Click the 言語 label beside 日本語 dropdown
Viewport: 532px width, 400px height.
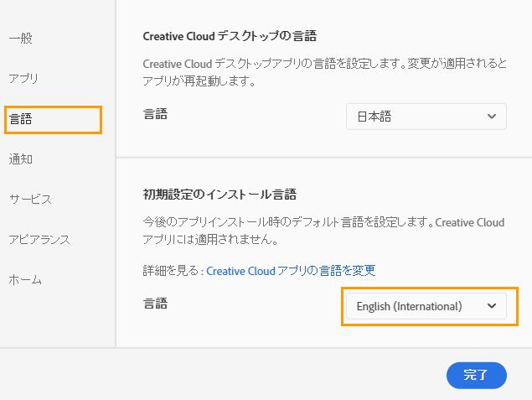click(x=155, y=114)
